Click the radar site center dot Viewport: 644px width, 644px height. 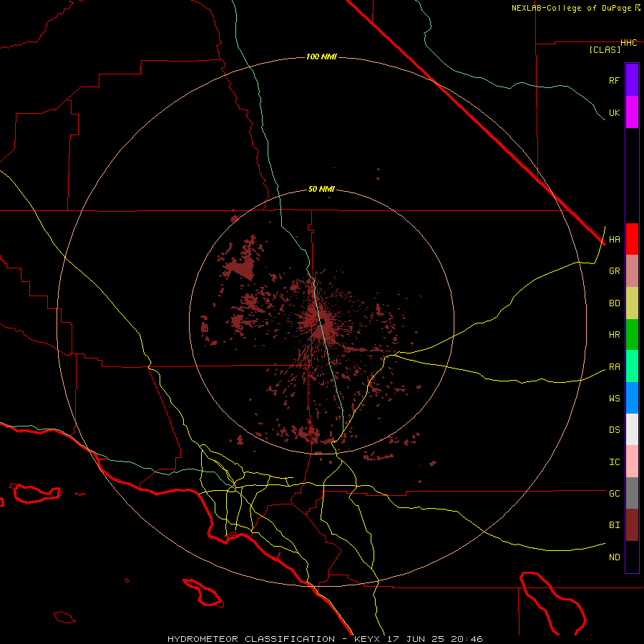[323, 321]
